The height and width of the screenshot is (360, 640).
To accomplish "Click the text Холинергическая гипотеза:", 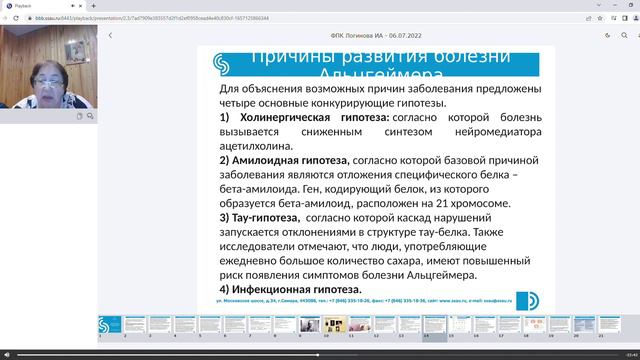I will 315,118.
